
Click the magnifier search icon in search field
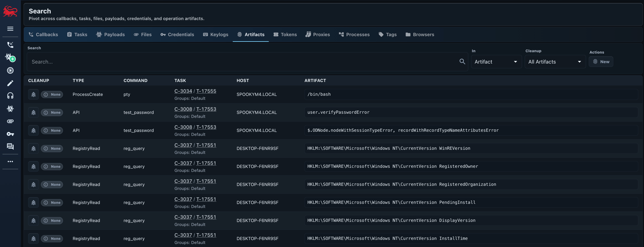pos(462,62)
